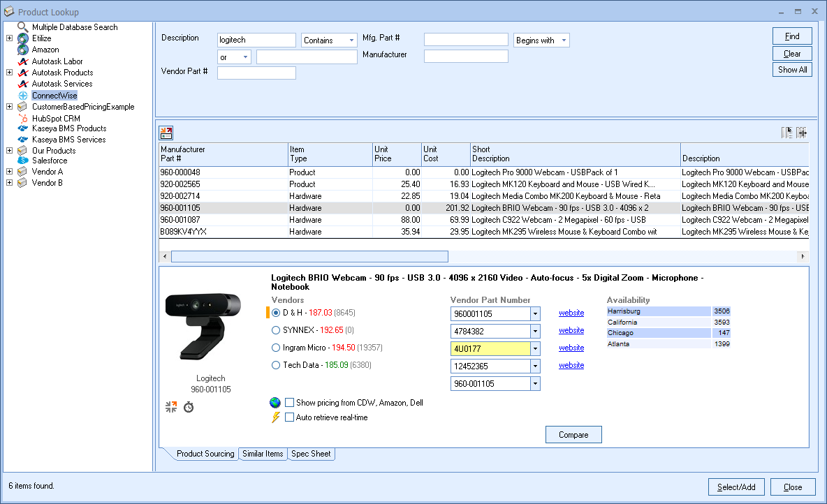Screen dimensions: 827x504
Task: Open the Spec Sheet tab
Action: tap(311, 454)
